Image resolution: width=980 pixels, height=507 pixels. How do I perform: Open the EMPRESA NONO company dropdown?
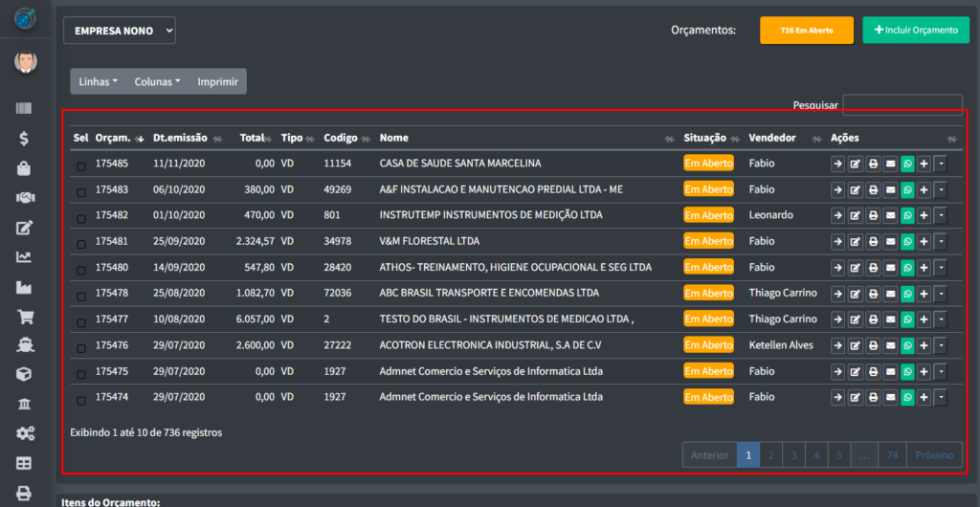coord(120,31)
